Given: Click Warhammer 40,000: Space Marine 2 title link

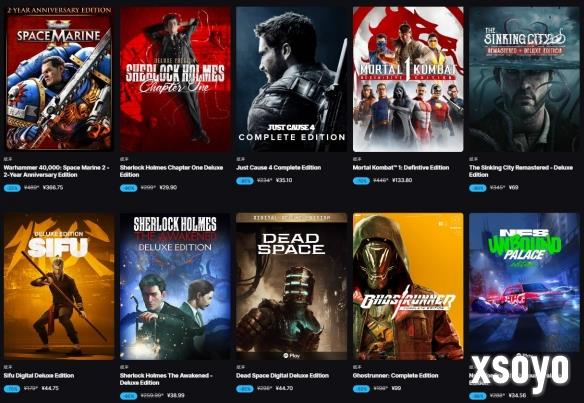Looking at the screenshot, I should [56, 171].
